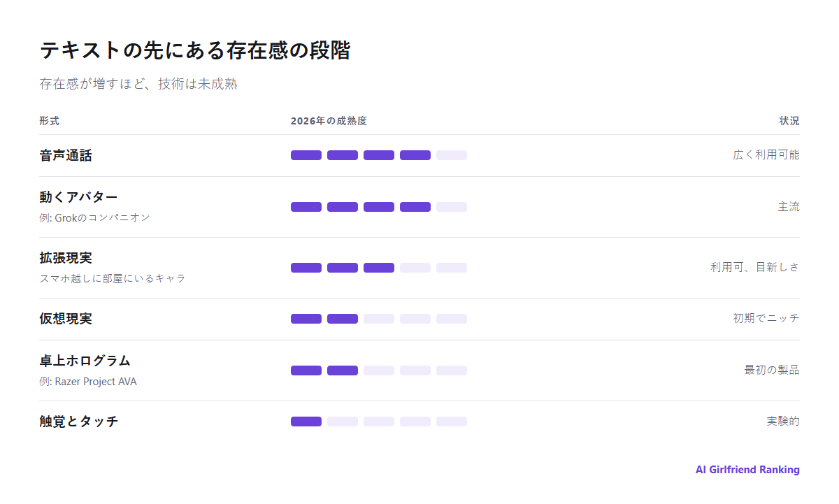839x504 pixels.
Task: Click the maturity meter for 仮想現実
Action: coord(379,319)
